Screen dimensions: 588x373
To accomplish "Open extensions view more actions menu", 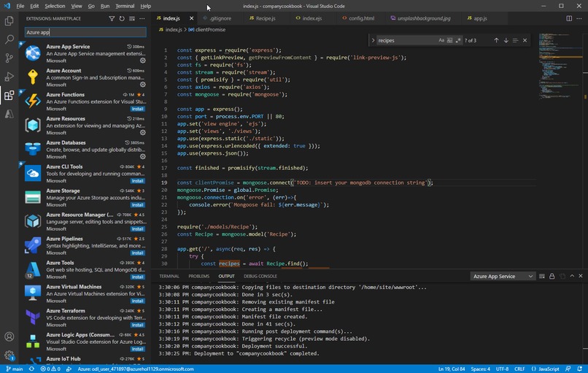I will tap(142, 18).
